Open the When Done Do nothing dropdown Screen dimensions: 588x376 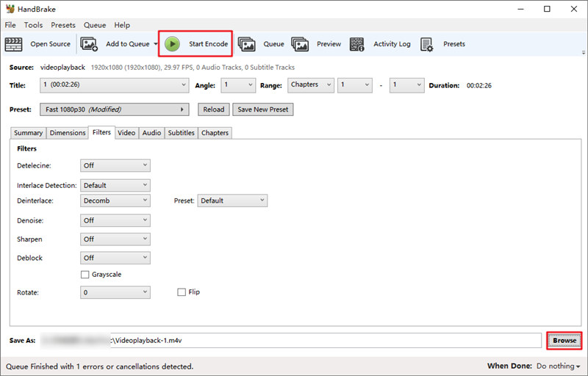(558, 366)
